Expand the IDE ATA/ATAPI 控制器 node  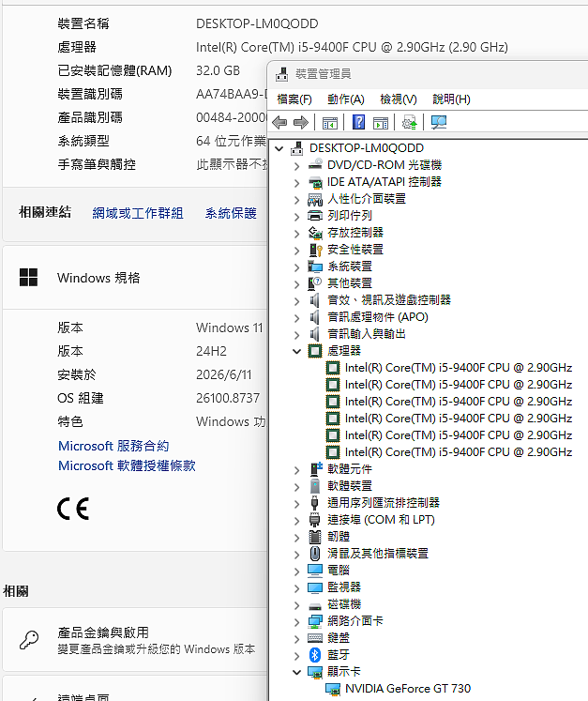(296, 183)
